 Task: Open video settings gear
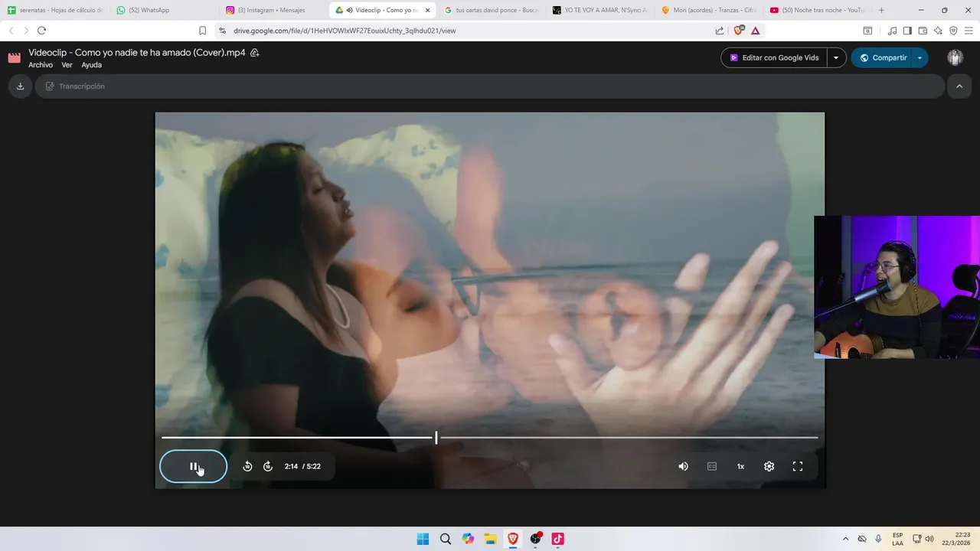click(x=769, y=466)
